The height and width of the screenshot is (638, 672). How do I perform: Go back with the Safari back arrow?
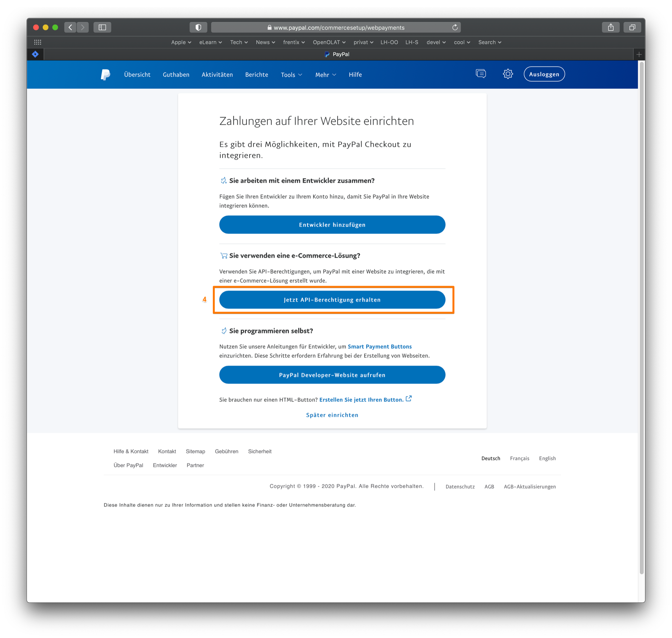coord(70,27)
